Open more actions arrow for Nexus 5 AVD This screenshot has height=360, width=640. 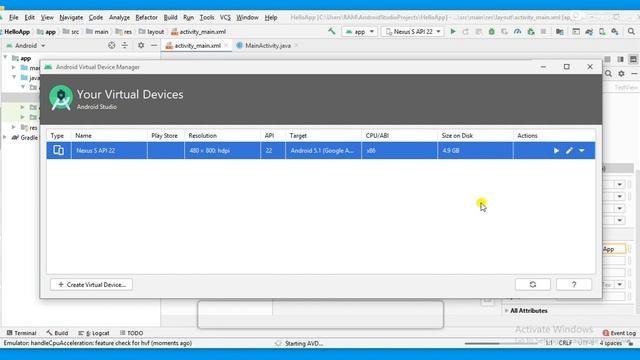(x=582, y=151)
